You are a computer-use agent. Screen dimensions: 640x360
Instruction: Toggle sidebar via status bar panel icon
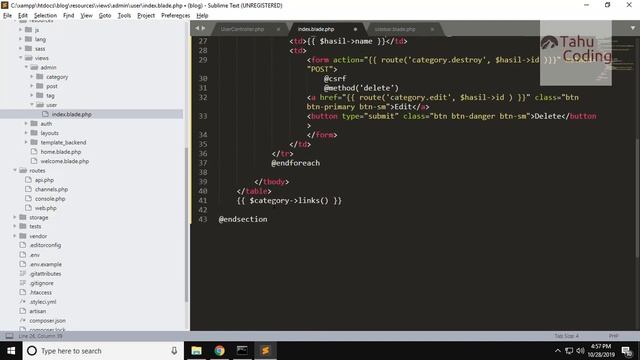coord(9,336)
